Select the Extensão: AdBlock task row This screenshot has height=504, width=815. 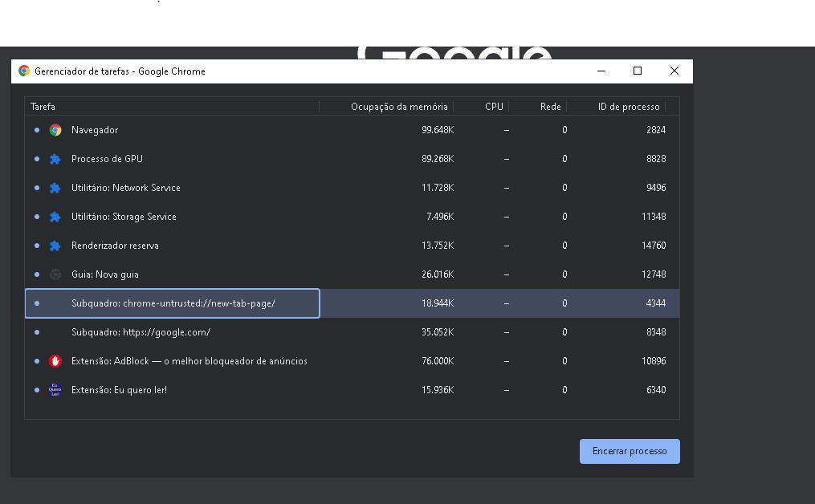352,361
